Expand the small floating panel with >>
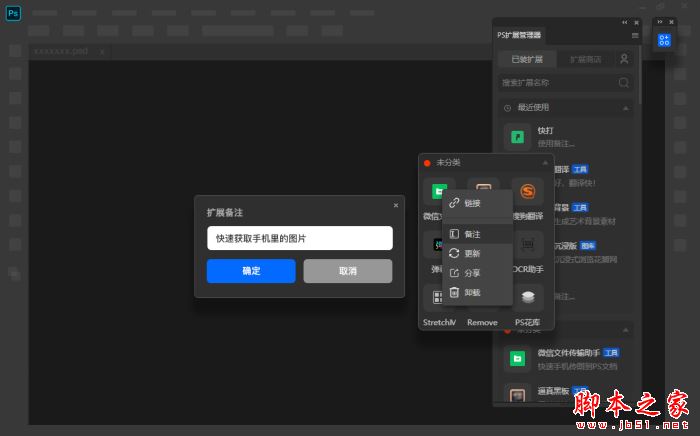700x436 pixels. coord(659,22)
